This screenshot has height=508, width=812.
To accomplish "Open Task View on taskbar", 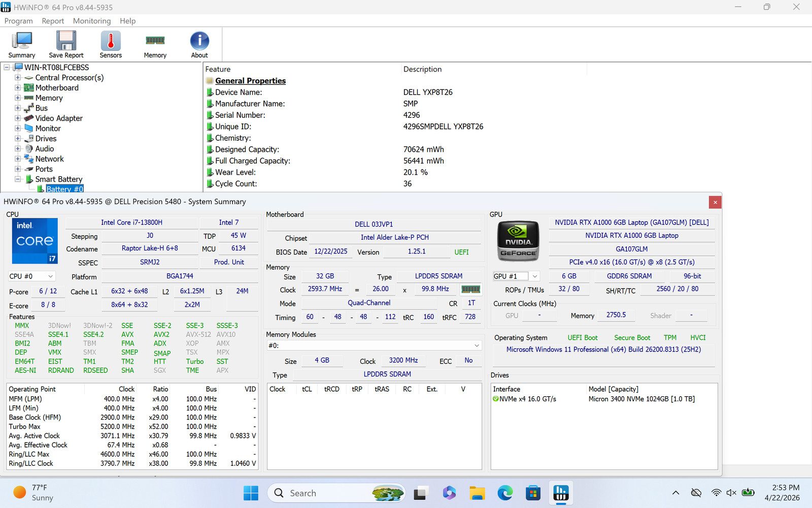I will (x=420, y=493).
